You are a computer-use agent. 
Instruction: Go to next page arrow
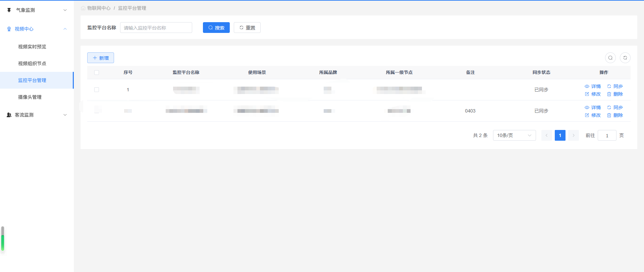[574, 135]
